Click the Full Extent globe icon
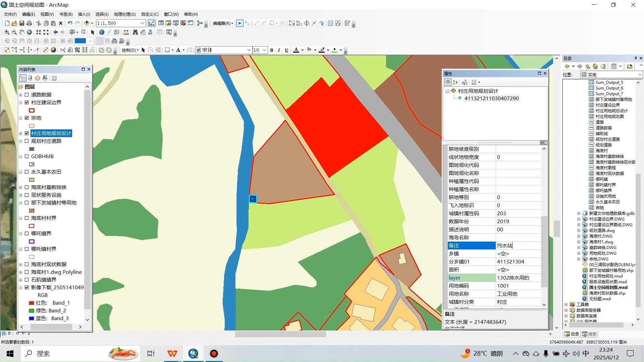Image resolution: width=644 pixels, height=362 pixels. tap(30, 32)
